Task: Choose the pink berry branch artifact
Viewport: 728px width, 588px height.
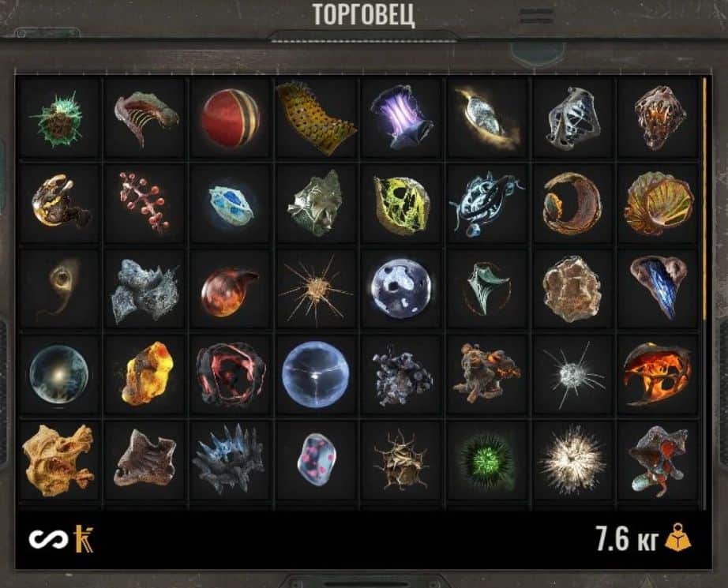Action: tap(144, 202)
